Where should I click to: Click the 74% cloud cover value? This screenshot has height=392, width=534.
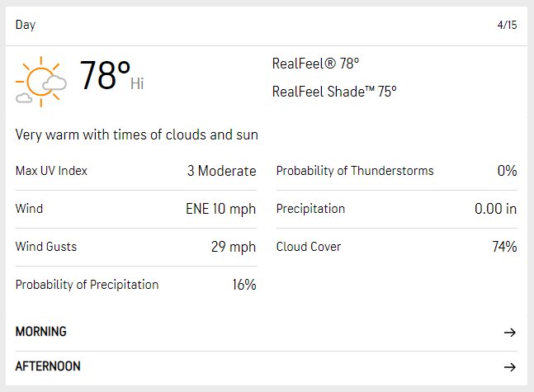[504, 247]
